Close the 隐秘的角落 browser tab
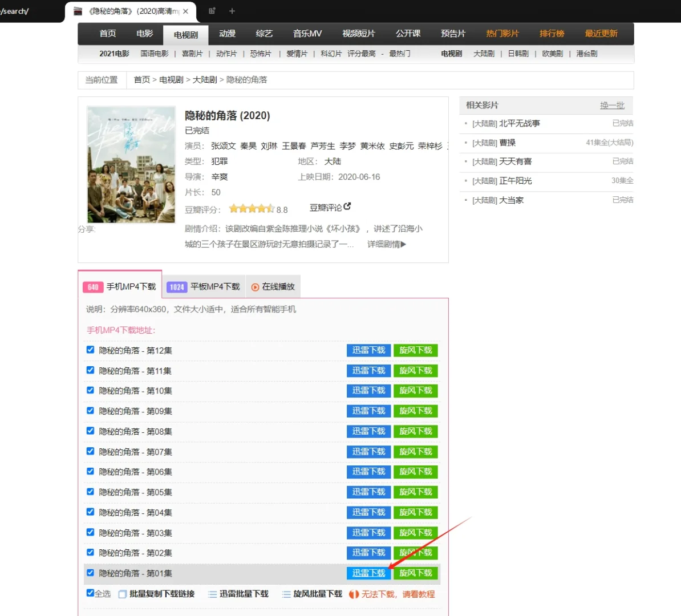This screenshot has height=616, width=681. point(185,11)
